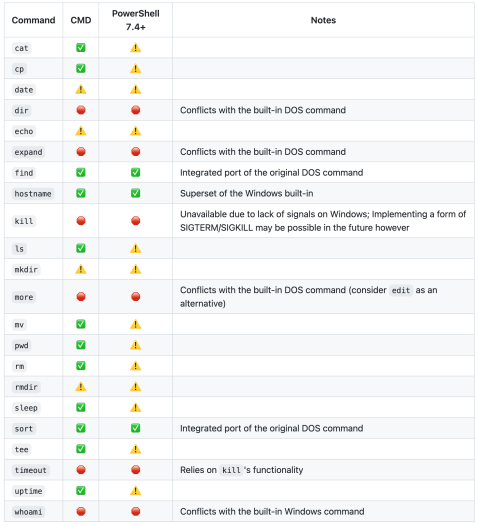Select the PowerShell 7.4+ column header
The image size is (478, 525).
tap(136, 20)
